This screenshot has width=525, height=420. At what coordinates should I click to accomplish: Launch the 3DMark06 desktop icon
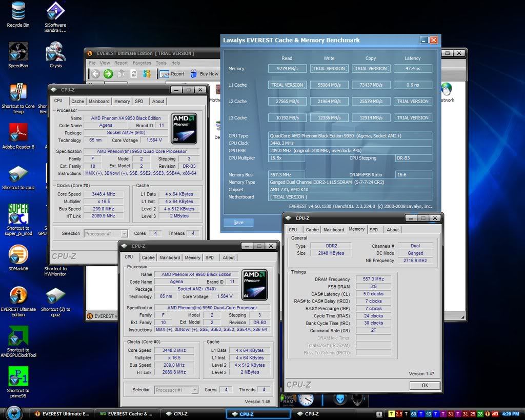point(18,258)
